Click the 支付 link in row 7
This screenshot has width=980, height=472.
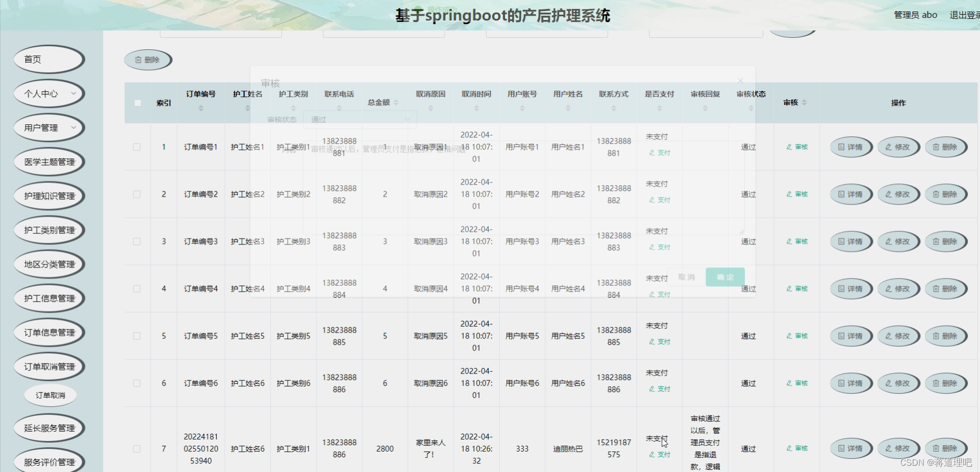[660, 455]
